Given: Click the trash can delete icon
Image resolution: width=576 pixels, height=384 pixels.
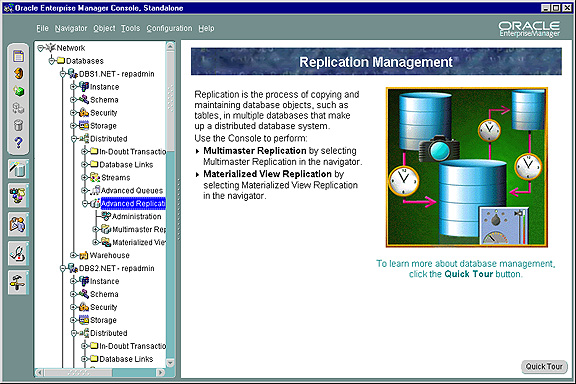Looking at the screenshot, I should (18, 125).
